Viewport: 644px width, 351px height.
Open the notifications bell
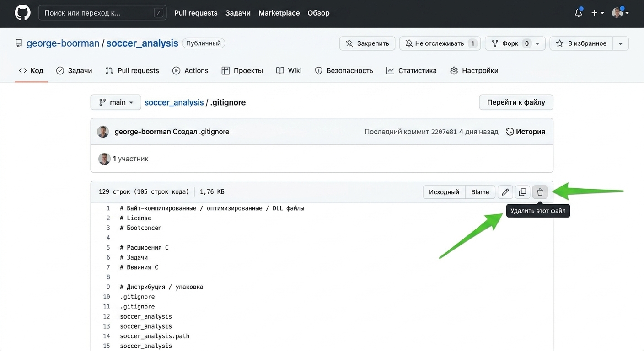[x=579, y=13]
